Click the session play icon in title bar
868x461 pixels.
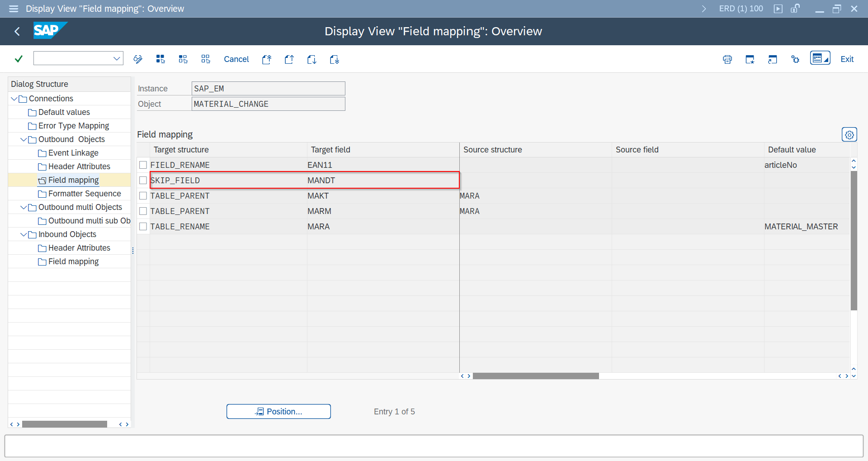pyautogui.click(x=778, y=9)
